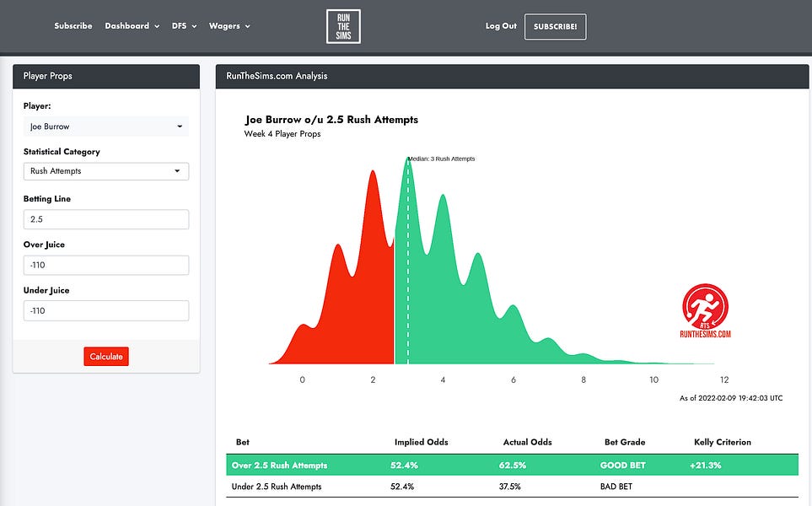Open the Subscribe nav link
Screen dimensions: 812x506
tap(73, 26)
